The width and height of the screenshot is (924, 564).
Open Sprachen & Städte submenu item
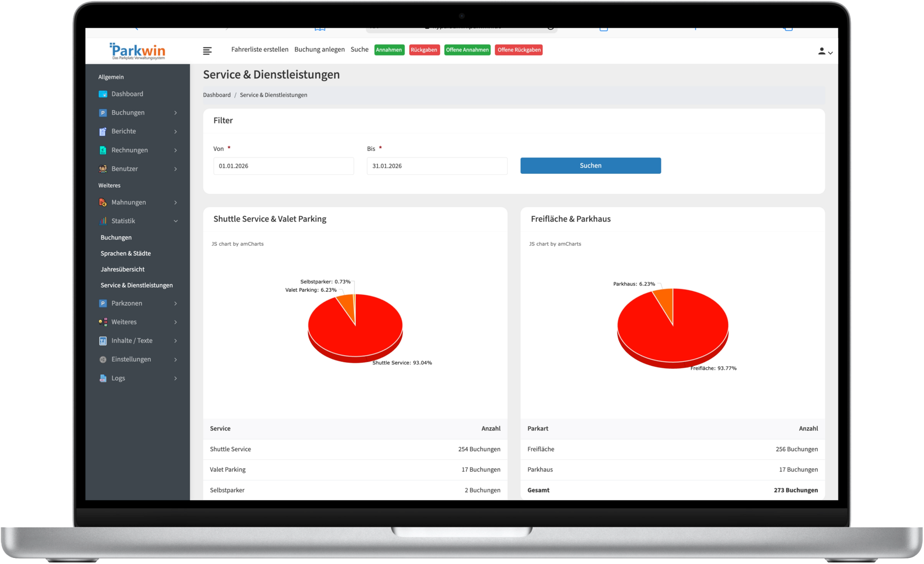click(x=126, y=254)
